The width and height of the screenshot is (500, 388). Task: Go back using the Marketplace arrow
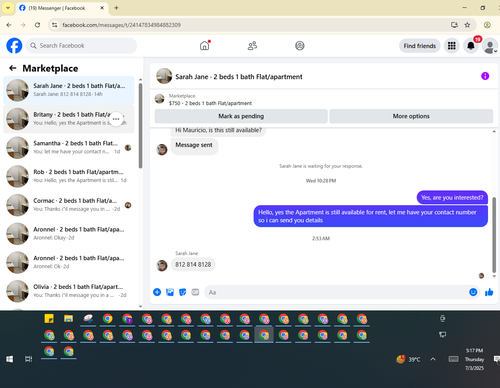[x=13, y=68]
